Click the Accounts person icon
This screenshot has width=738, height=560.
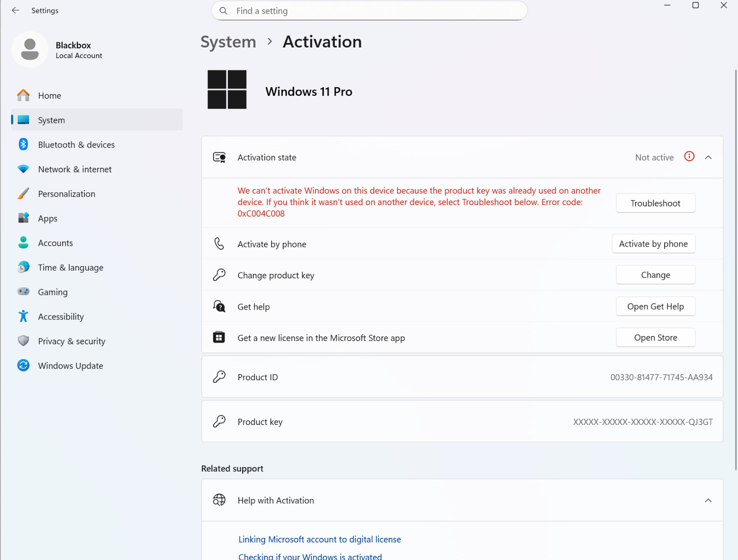(24, 242)
